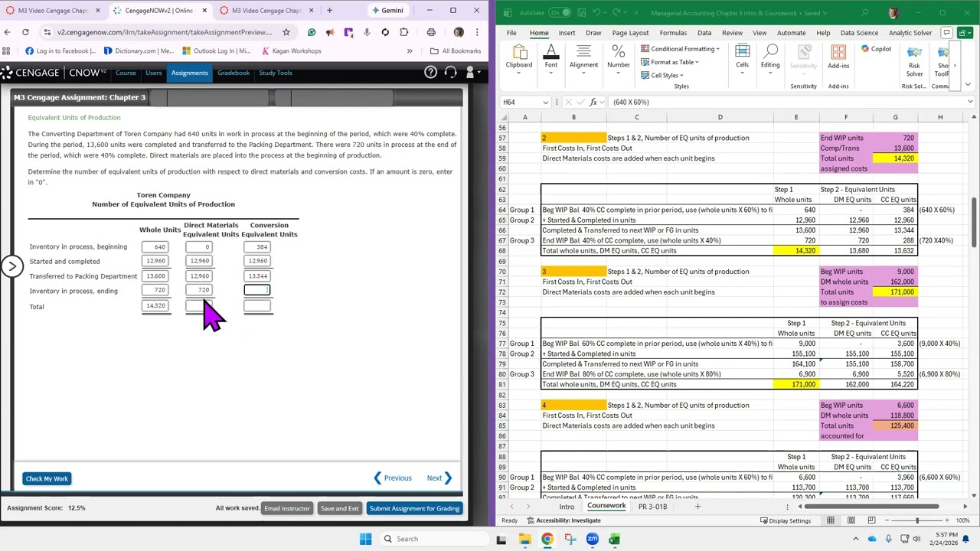Open the Page Layout ribbon tab
Screen dimensions: 980x551
point(630,33)
